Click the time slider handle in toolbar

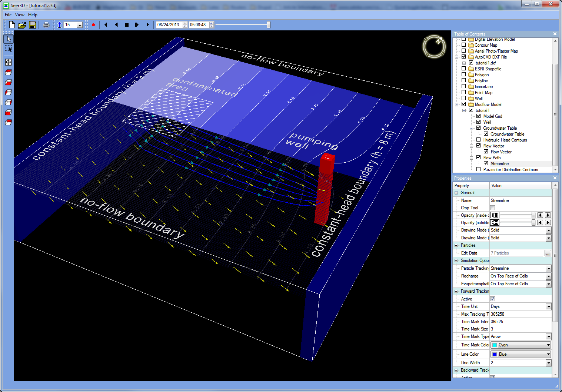click(269, 25)
